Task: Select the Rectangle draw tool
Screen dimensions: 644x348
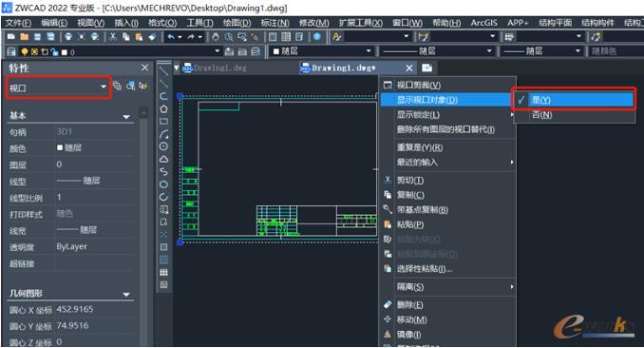Action: point(164,122)
